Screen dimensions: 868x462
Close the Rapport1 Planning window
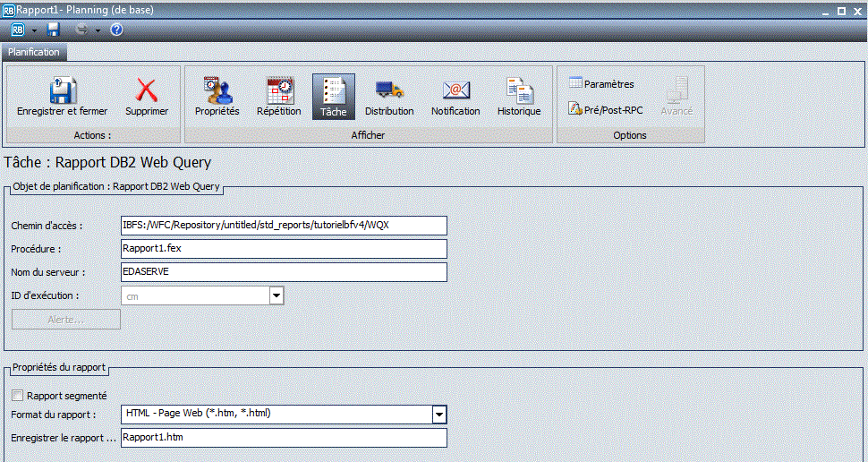click(x=857, y=11)
